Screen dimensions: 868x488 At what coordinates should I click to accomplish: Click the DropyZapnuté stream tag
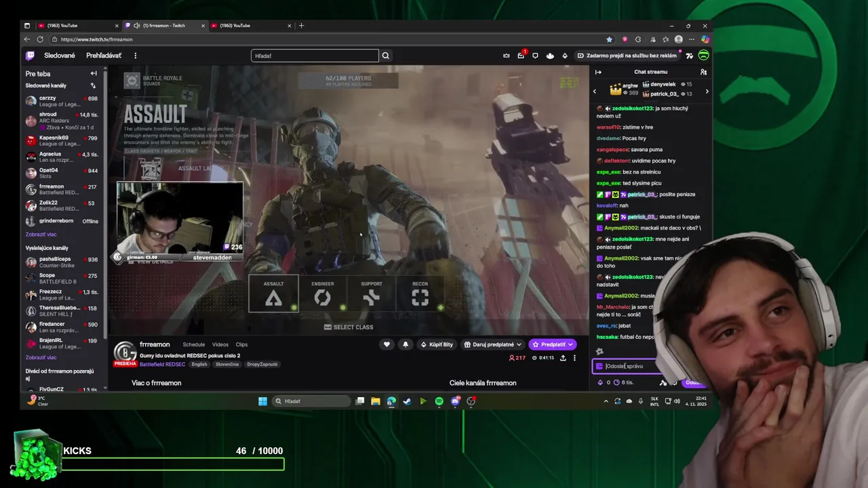(x=262, y=364)
